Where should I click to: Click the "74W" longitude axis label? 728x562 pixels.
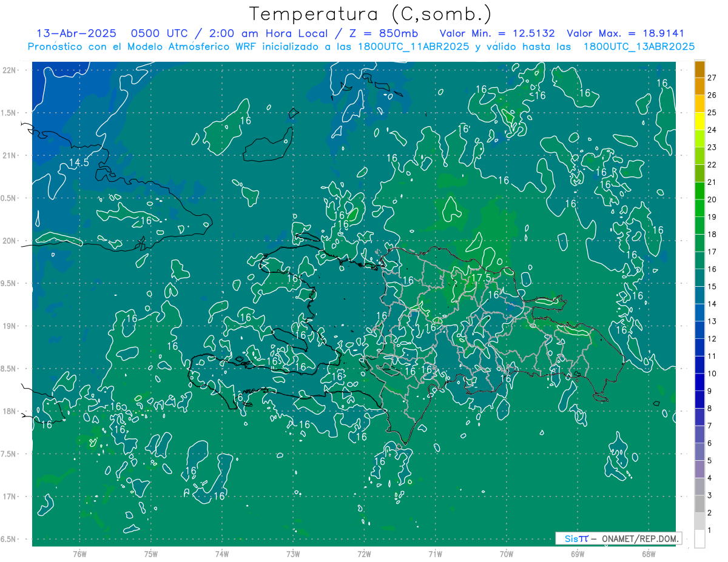222,554
